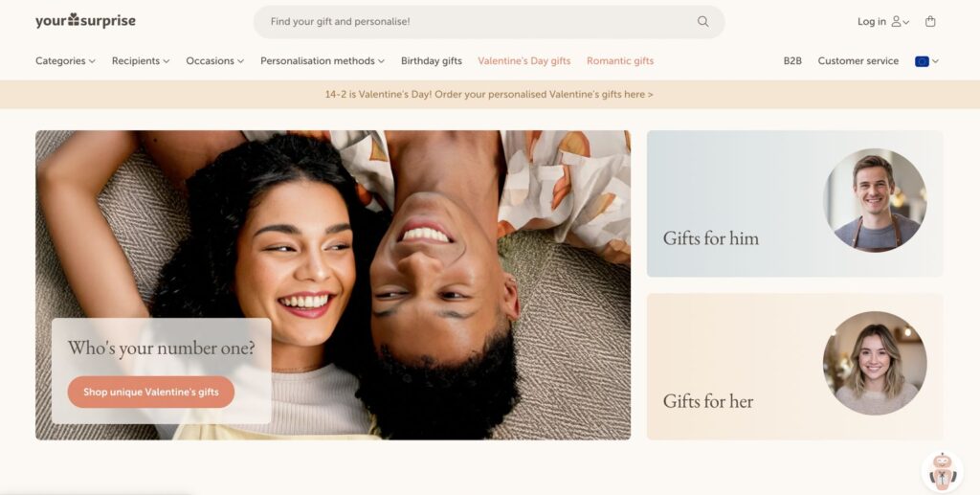Expand the Categories dropdown

65,60
